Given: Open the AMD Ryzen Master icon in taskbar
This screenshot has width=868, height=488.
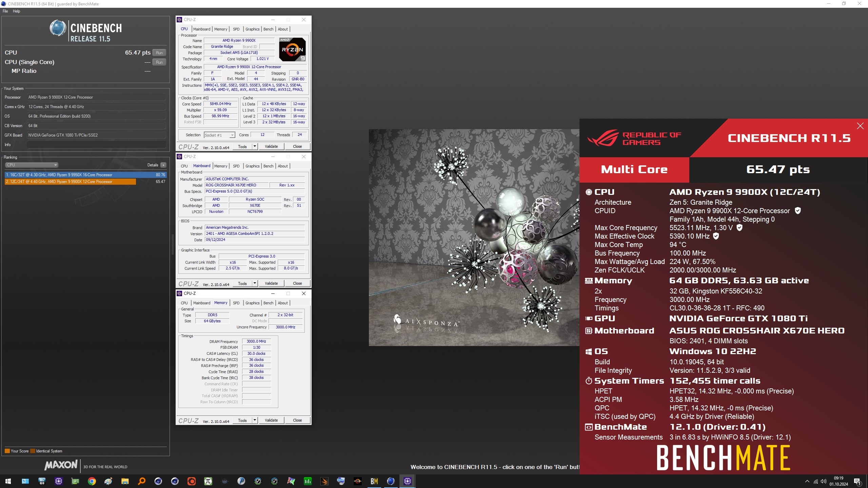Looking at the screenshot, I should pos(357,481).
